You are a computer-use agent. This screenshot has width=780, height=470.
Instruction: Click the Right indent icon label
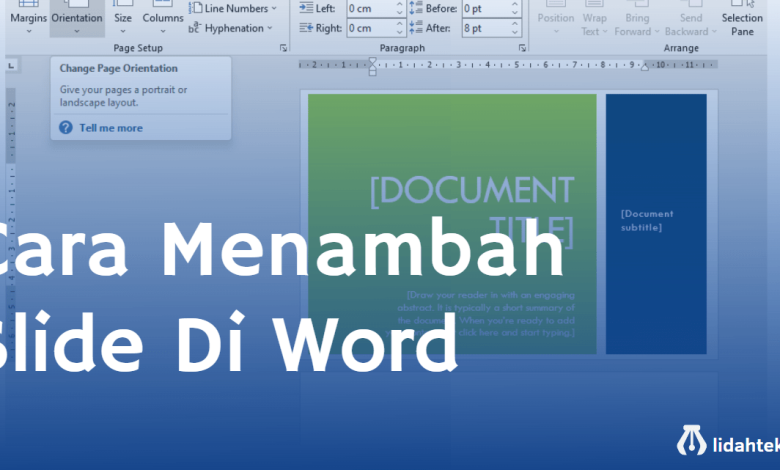tap(306, 28)
